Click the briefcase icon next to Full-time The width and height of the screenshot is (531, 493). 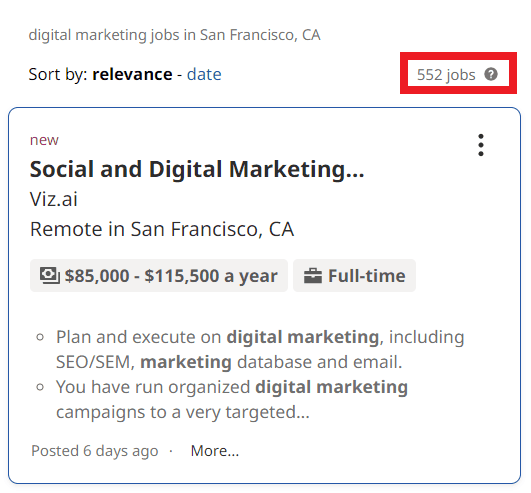313,276
